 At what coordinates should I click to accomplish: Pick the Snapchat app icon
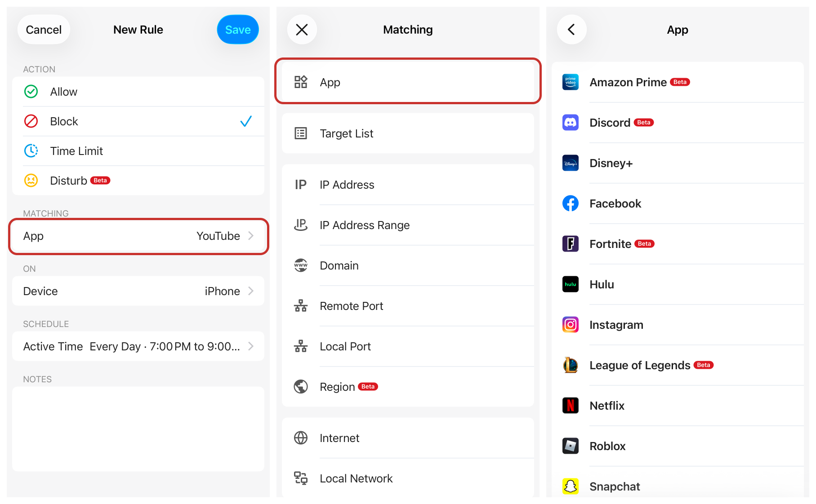[x=570, y=486]
